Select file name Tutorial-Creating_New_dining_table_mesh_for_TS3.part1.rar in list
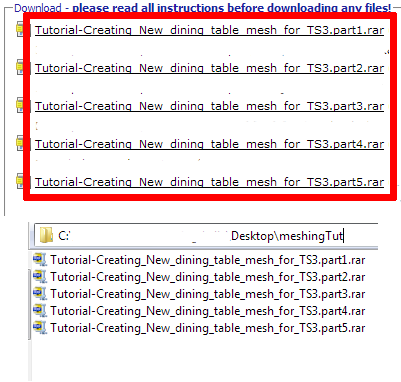 point(208,260)
